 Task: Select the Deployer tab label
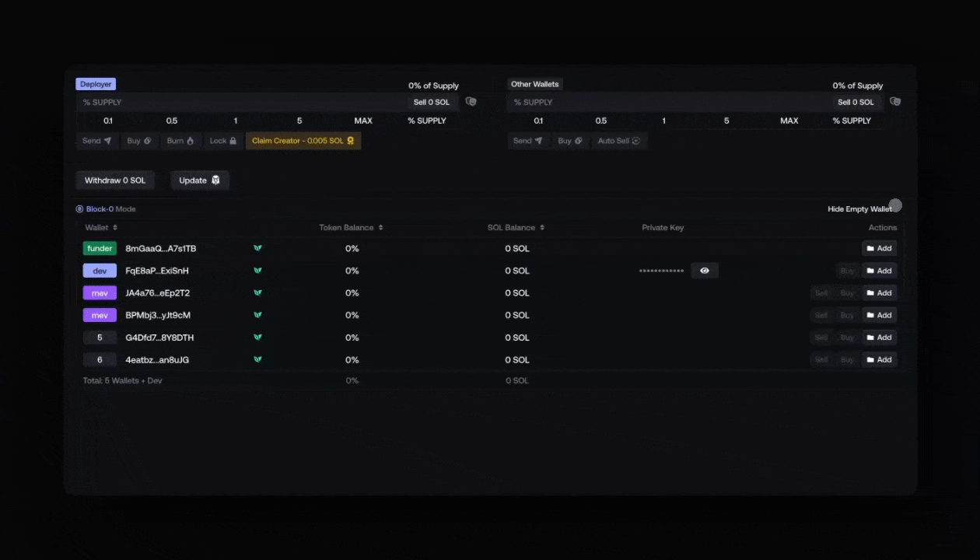[x=96, y=84]
